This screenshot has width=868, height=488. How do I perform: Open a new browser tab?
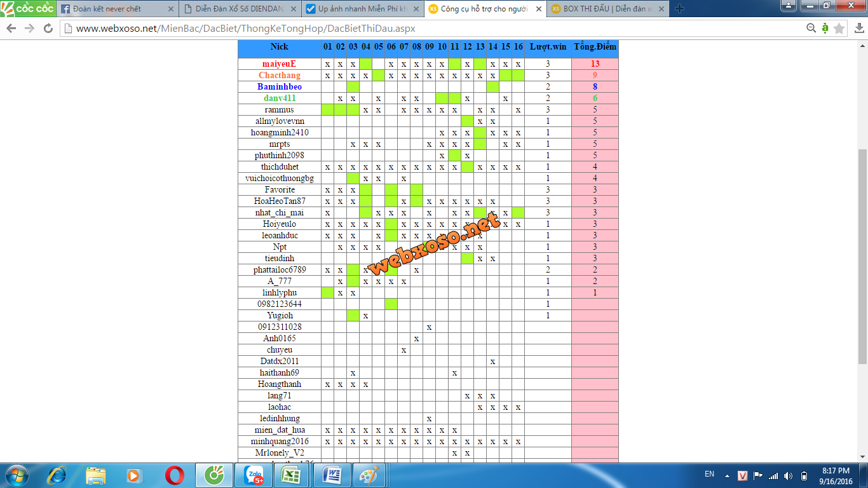click(x=679, y=9)
